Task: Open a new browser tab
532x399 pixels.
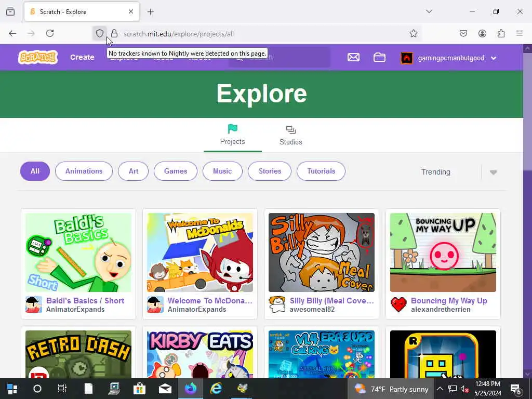Action: (150, 12)
